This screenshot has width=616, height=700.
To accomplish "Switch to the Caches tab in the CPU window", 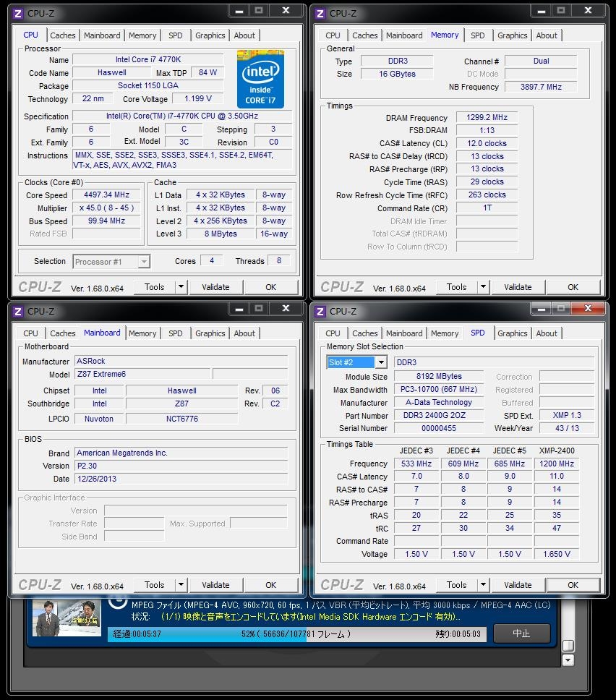I will pyautogui.click(x=63, y=35).
